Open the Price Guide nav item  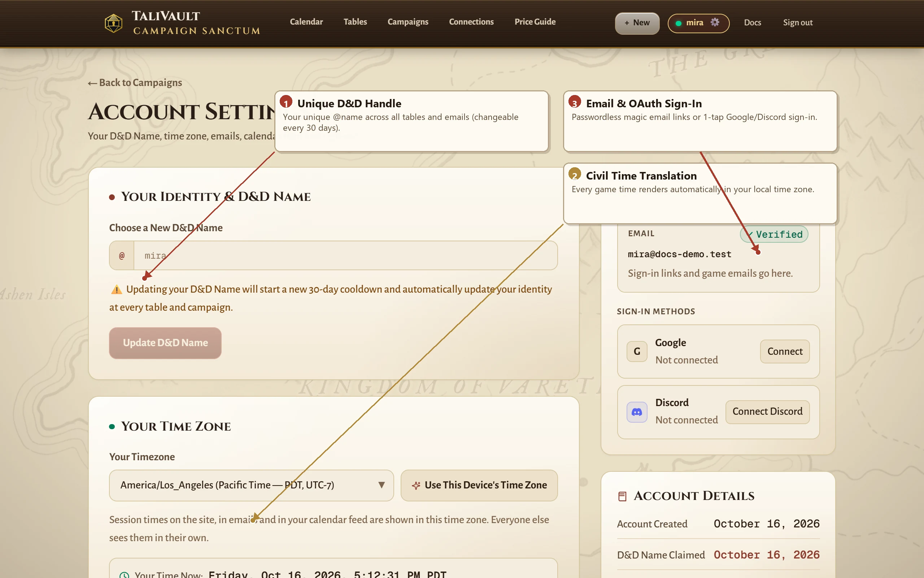[535, 22]
